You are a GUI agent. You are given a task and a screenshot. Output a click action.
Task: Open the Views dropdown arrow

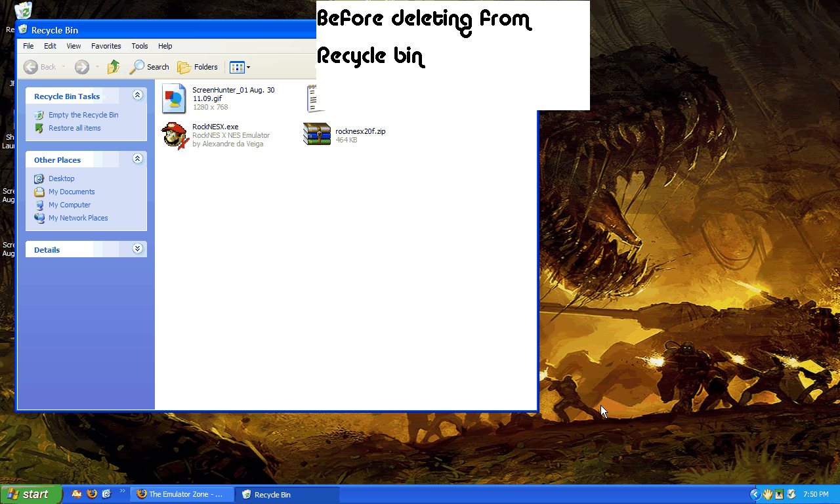point(248,67)
